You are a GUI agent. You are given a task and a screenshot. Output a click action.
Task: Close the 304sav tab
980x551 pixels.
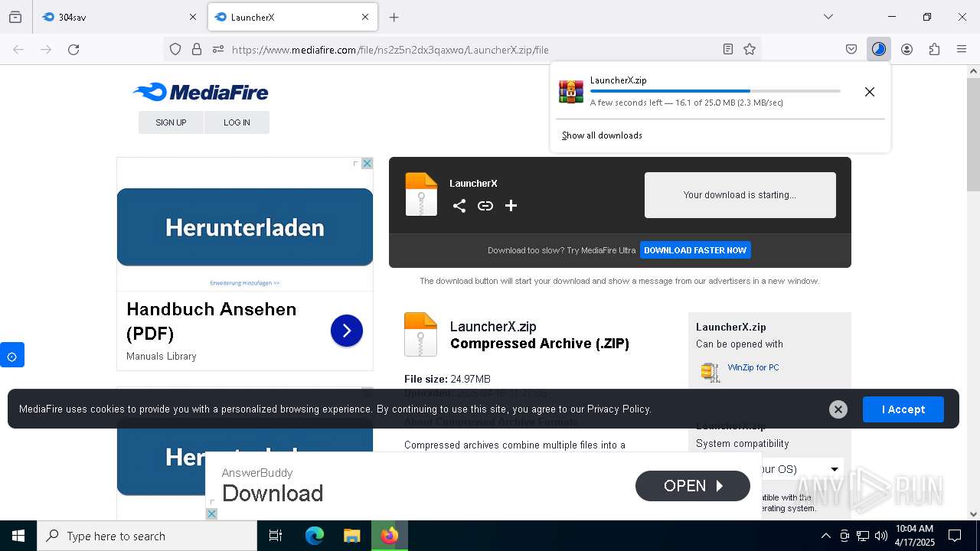pyautogui.click(x=192, y=17)
